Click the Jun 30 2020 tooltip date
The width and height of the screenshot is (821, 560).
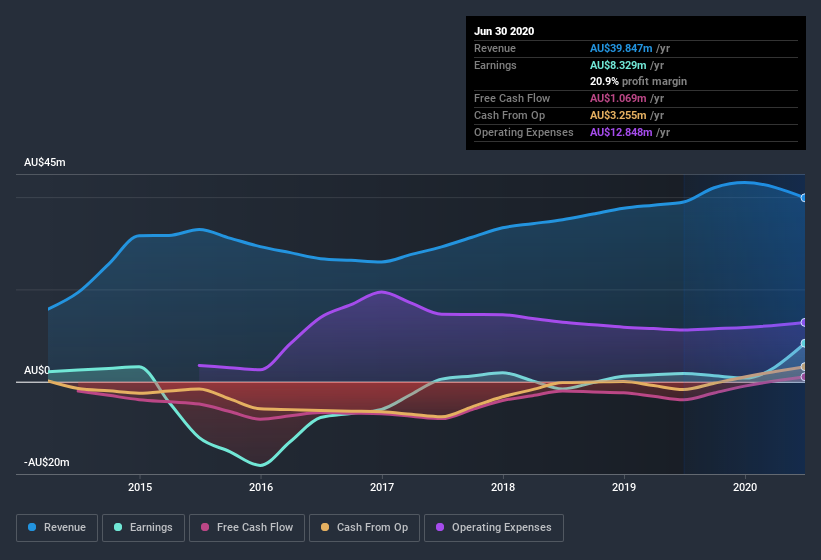(x=504, y=31)
